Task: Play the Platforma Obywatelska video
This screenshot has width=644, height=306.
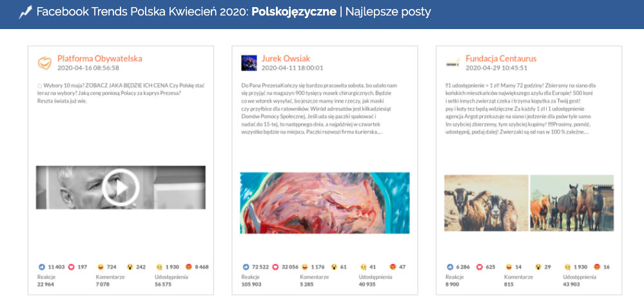Action: (x=121, y=187)
